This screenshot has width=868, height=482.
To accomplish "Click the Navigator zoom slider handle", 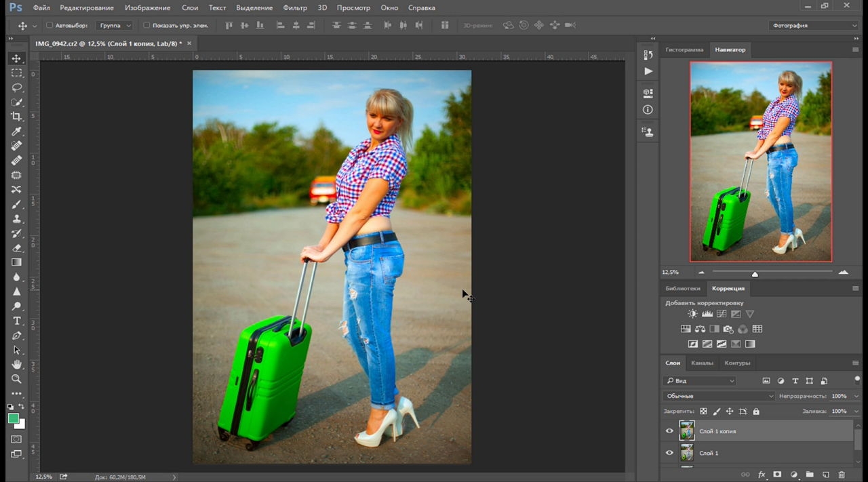I will tap(755, 274).
